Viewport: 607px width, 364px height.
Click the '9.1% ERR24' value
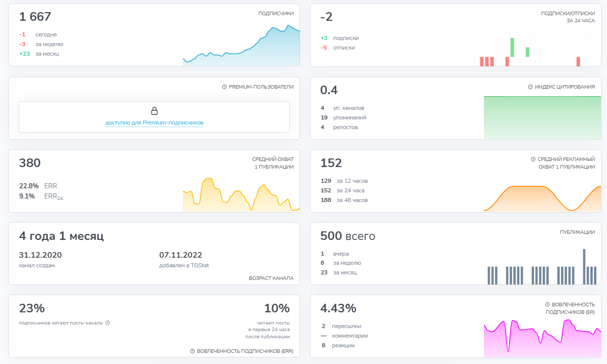tap(41, 196)
